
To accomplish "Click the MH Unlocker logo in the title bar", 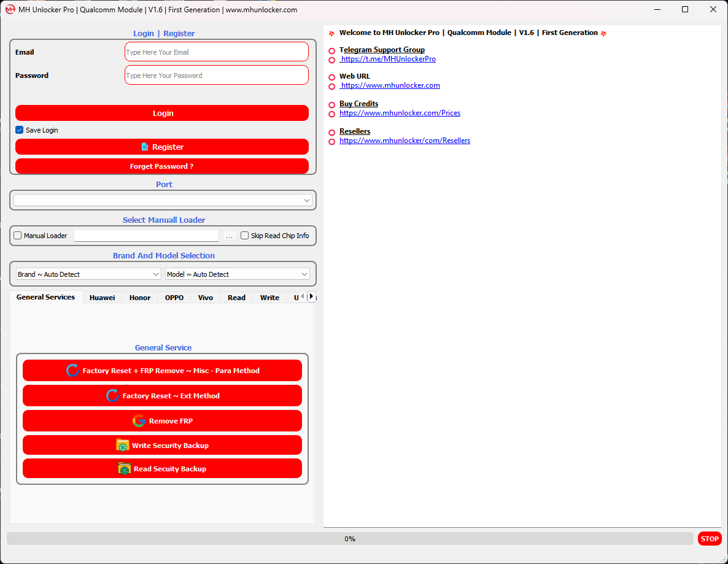I will click(10, 9).
